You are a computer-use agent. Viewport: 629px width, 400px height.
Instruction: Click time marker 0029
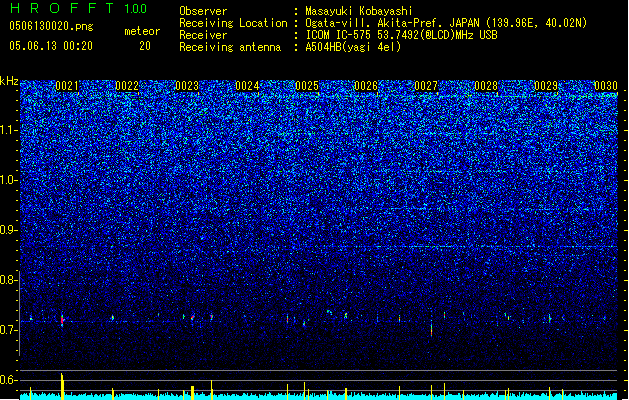546,86
